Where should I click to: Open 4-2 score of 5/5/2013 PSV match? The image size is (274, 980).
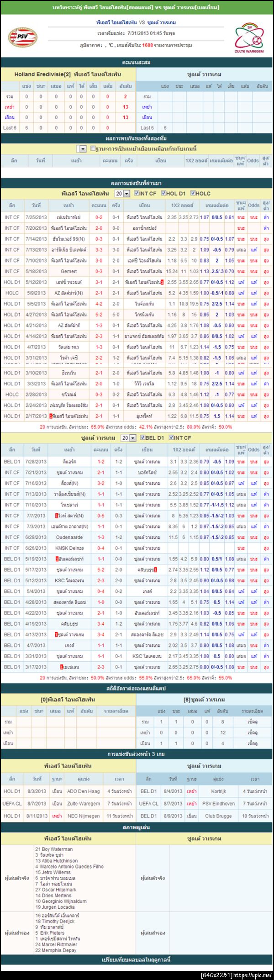[99, 304]
